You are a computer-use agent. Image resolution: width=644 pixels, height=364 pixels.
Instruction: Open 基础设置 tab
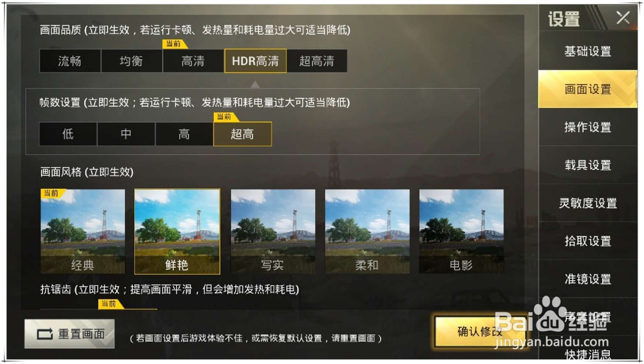tap(588, 52)
